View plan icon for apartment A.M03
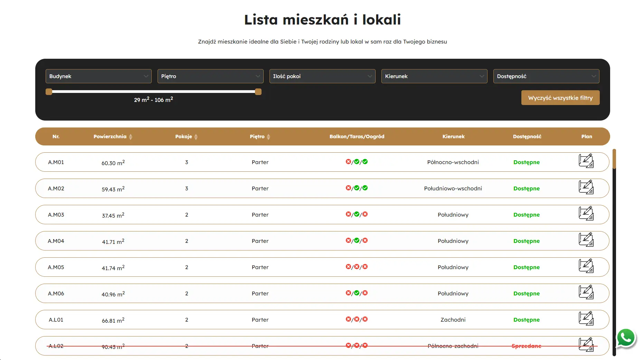Image resolution: width=644 pixels, height=360 pixels. point(586,214)
